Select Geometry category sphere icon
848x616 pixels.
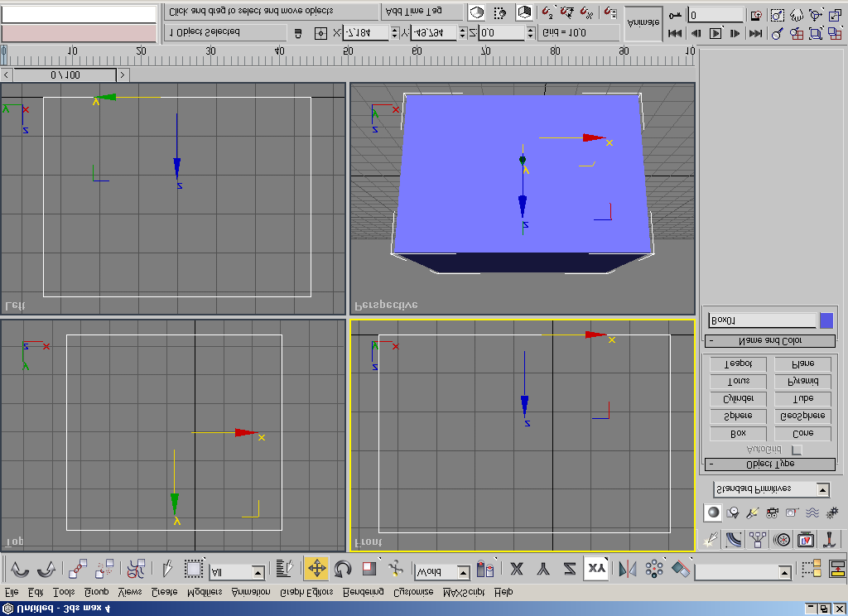click(713, 513)
